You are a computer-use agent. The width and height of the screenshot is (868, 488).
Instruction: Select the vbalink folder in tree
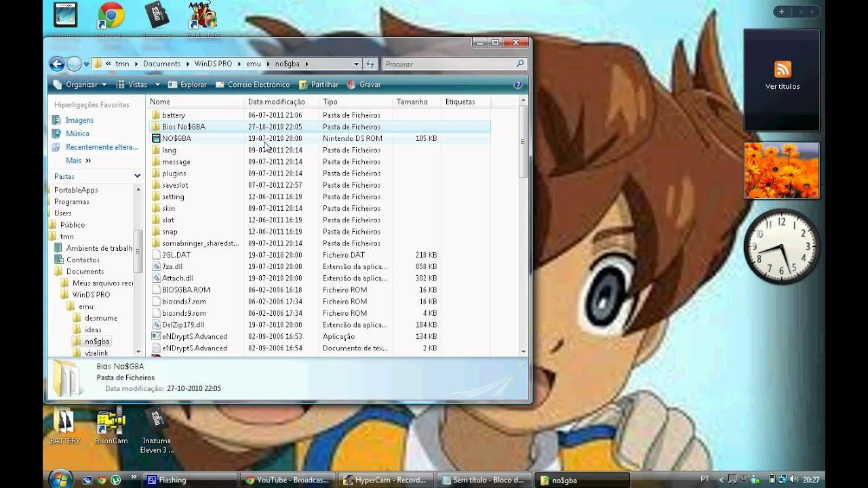tap(96, 353)
